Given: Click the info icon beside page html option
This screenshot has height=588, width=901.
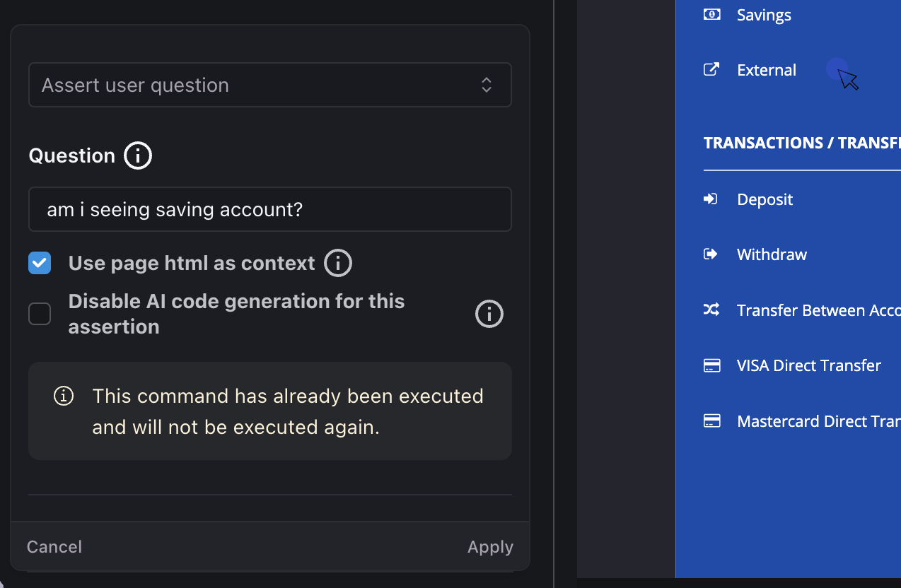Looking at the screenshot, I should [338, 263].
